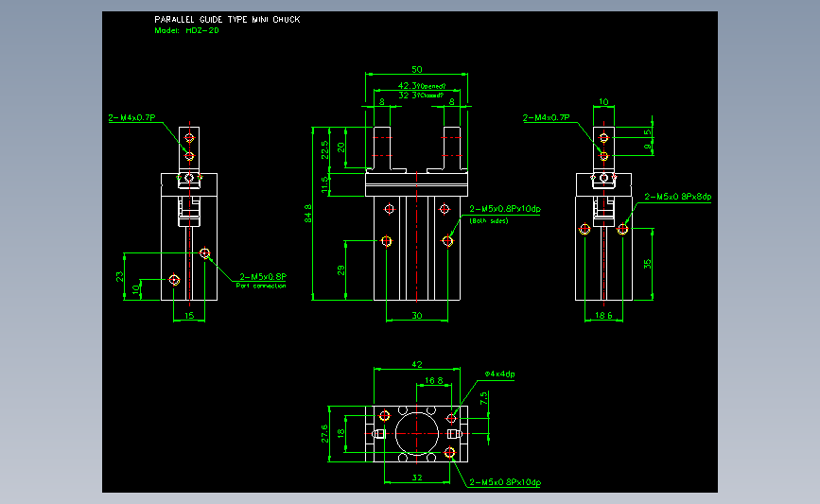
Task: Select the '(Both sides)' note
Action: [x=489, y=220]
